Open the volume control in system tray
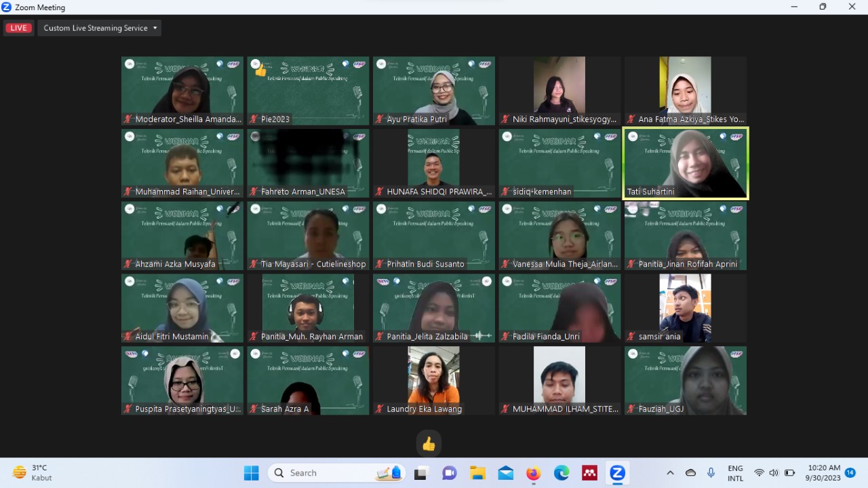 click(774, 473)
